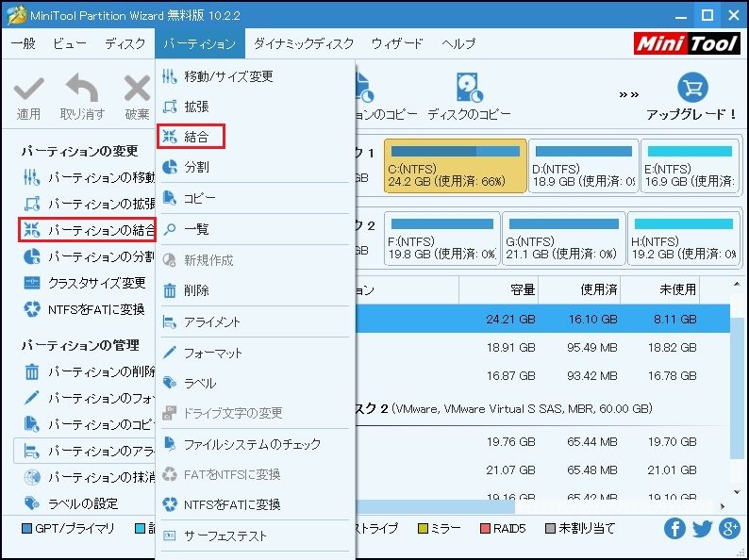Select the table row with 24.21 GB
Viewport: 749px width, 560px height.
[x=542, y=319]
